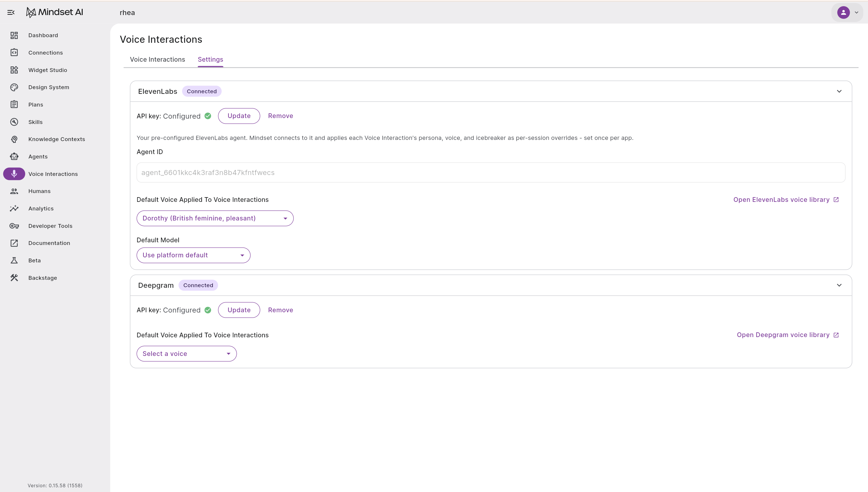Open Knowledge Contexts icon
The width and height of the screenshot is (868, 492).
14,139
